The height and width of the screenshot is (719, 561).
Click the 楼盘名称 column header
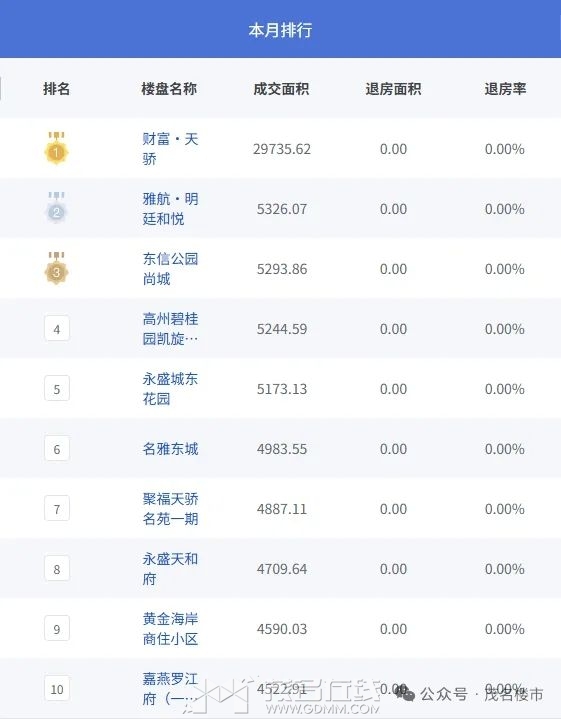169,88
